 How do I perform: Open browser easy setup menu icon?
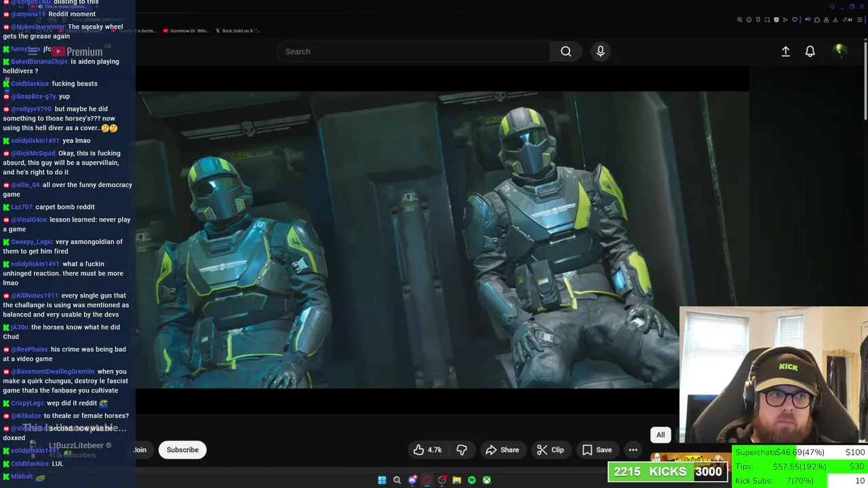tap(859, 20)
